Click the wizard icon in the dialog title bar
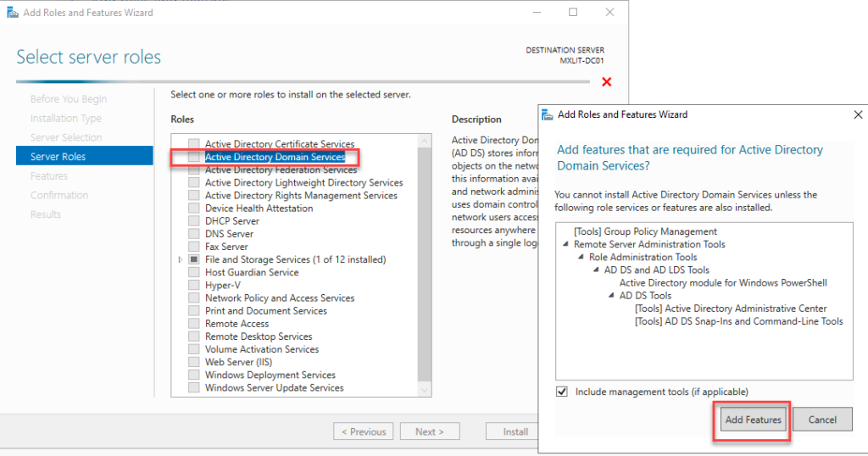Viewport: 868px width, 456px height. coord(548,114)
